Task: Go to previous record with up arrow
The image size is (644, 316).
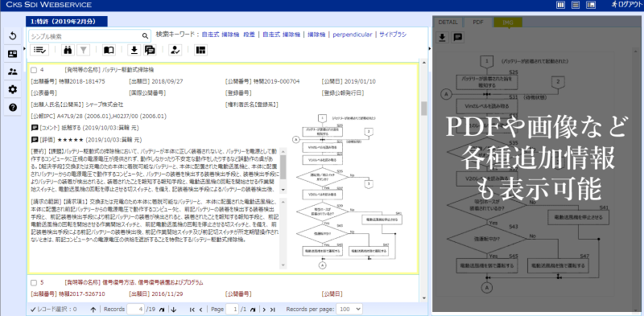Action: pos(93,310)
